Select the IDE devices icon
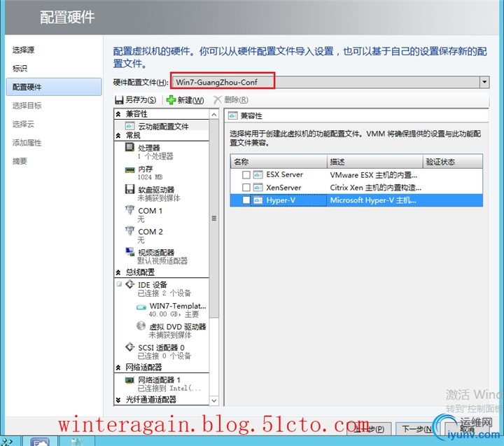This screenshot has width=504, height=446. click(130, 284)
